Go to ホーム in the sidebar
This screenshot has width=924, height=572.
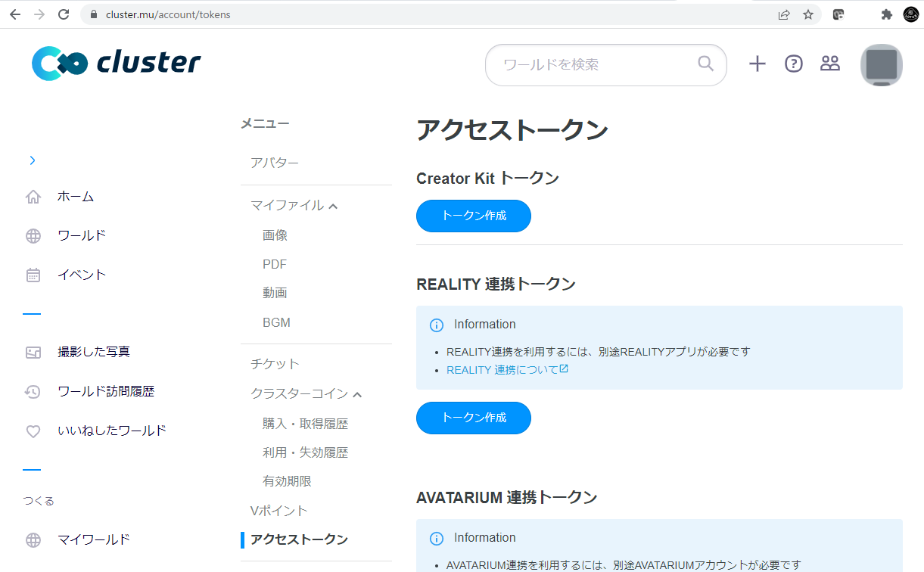click(x=76, y=197)
